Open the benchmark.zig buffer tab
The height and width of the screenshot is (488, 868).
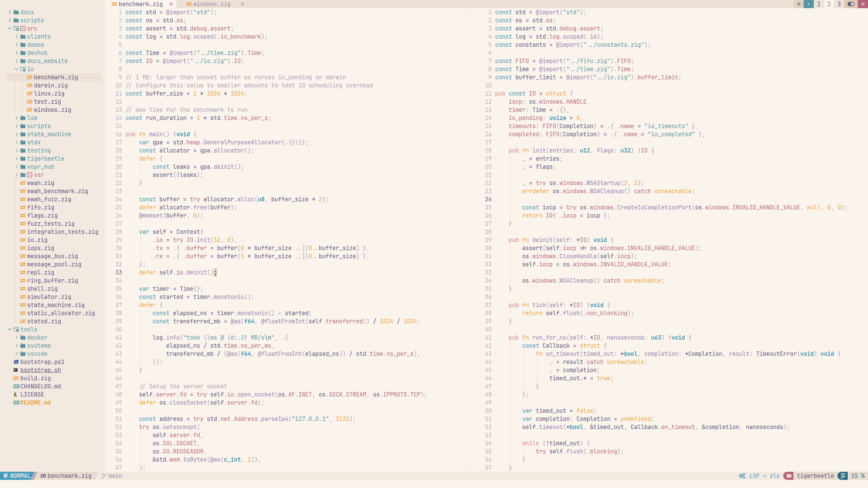140,4
